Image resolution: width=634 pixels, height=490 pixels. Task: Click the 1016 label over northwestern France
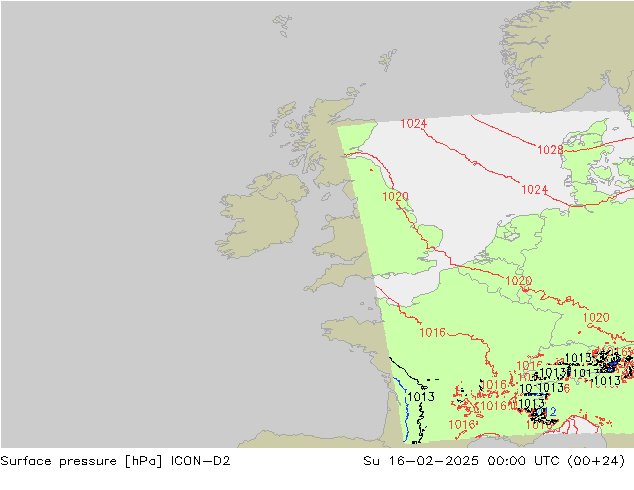coord(432,332)
